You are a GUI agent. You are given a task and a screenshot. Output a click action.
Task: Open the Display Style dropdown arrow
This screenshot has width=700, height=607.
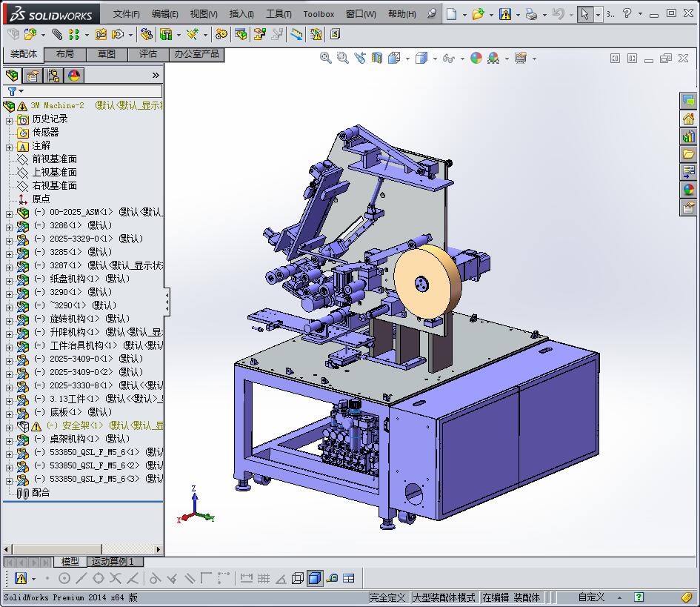(434, 59)
